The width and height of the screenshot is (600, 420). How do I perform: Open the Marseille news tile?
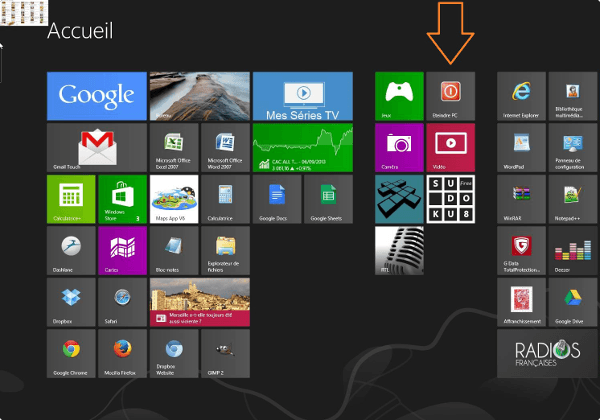[x=200, y=302]
